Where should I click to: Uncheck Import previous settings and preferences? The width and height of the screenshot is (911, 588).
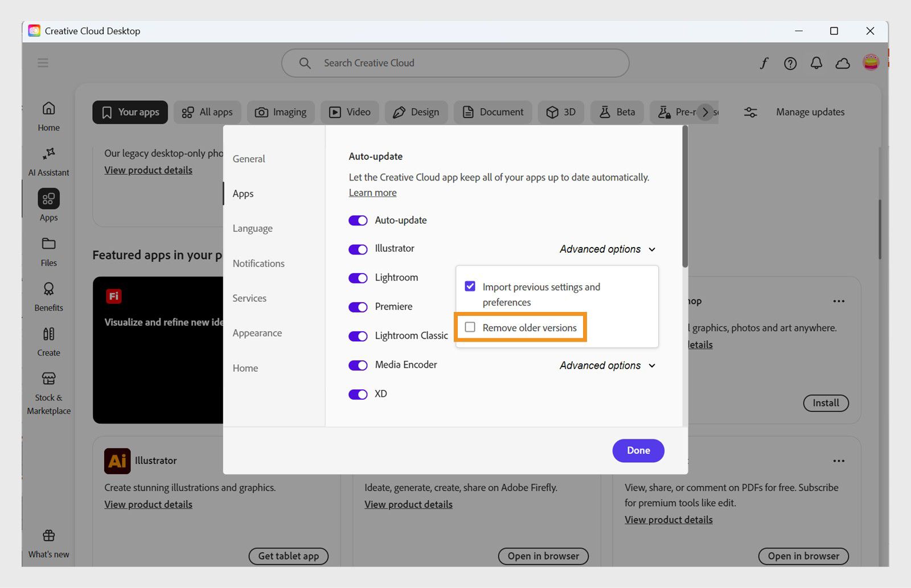click(470, 286)
